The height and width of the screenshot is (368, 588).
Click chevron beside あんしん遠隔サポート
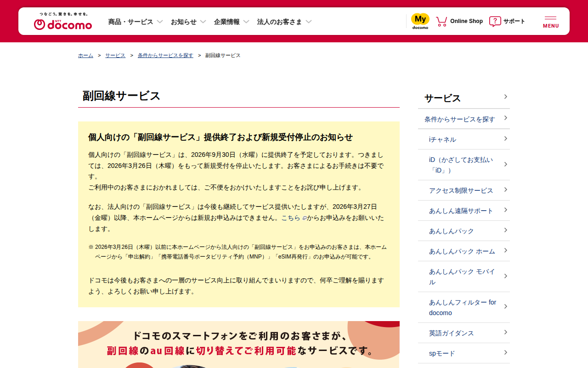point(505,210)
